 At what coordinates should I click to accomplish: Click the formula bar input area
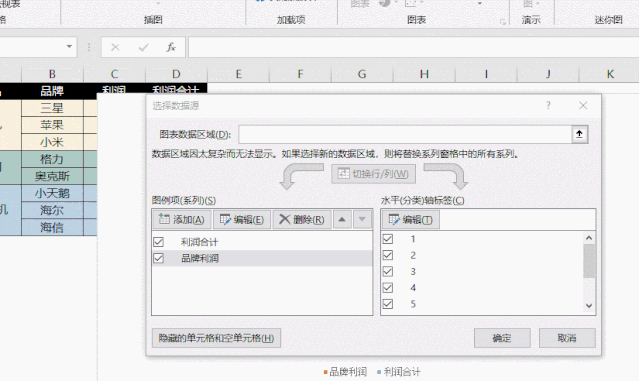pyautogui.click(x=413, y=47)
